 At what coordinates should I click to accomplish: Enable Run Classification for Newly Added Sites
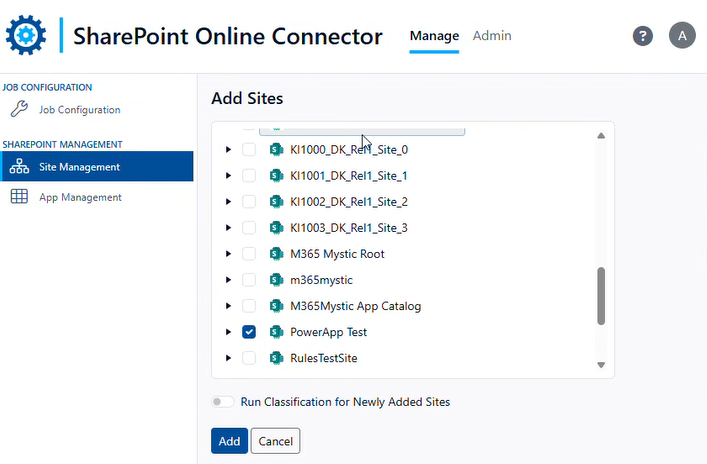223,402
